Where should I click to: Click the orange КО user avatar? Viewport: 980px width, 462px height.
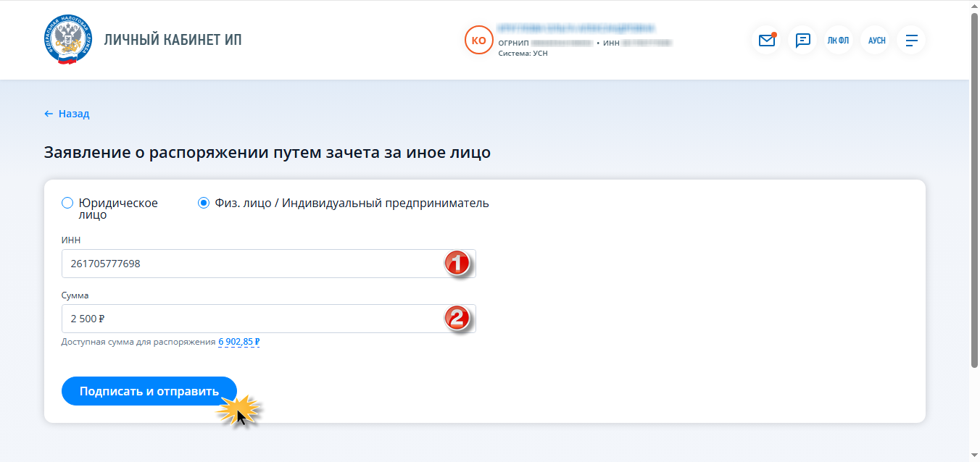pos(478,41)
